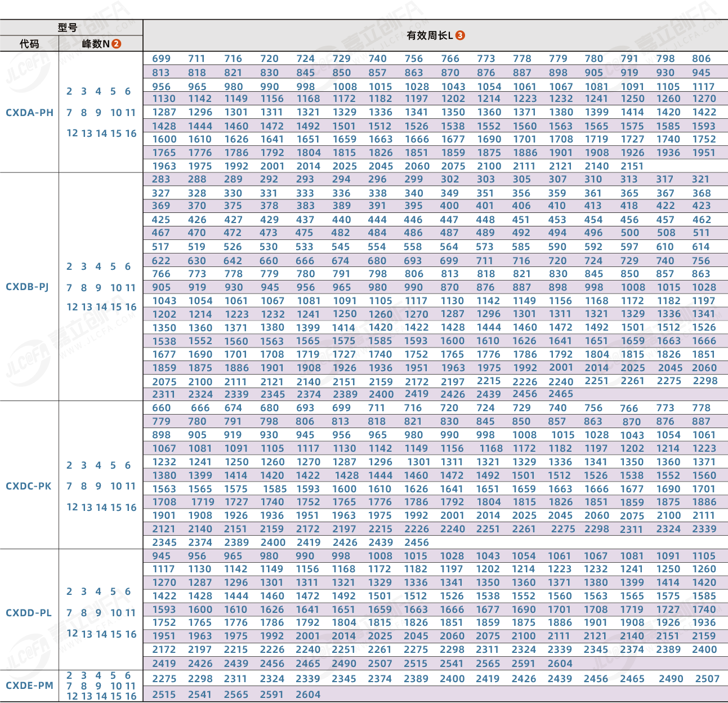Click the orange circled 3 next to 有效周长L
This screenshot has height=703, width=728.
coord(460,35)
